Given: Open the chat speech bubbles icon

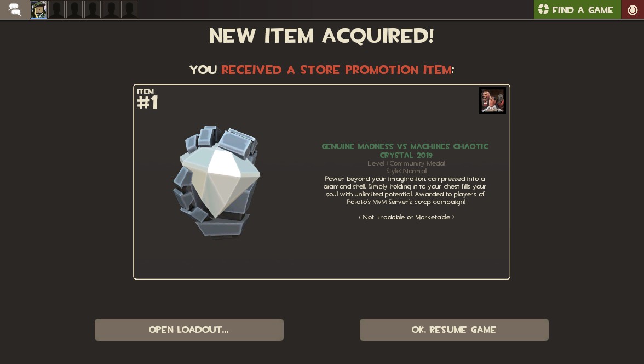Looking at the screenshot, I should coord(15,9).
